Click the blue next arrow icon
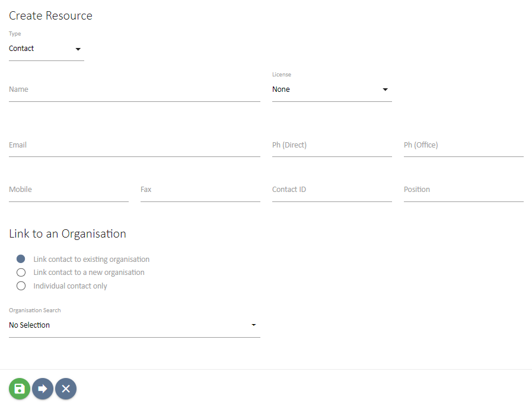The image size is (532, 410). (42, 389)
